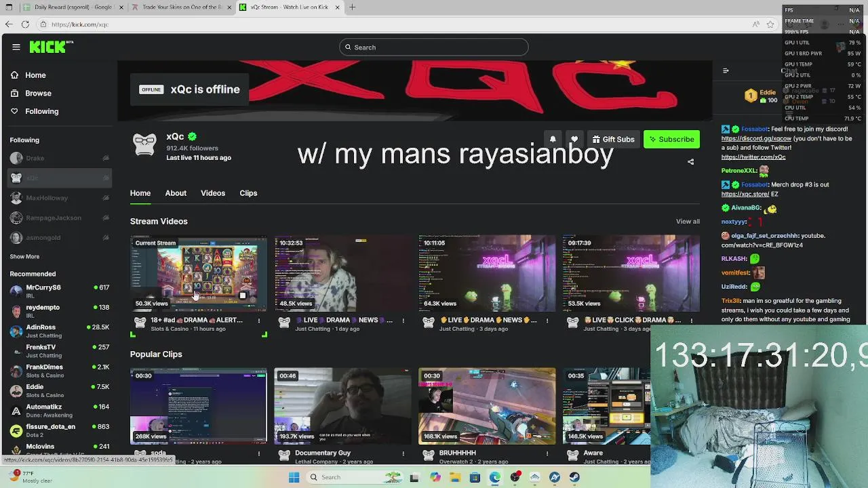Open three-dot menu of the BRUHHHHH clip
The image size is (868, 488).
[x=547, y=453]
